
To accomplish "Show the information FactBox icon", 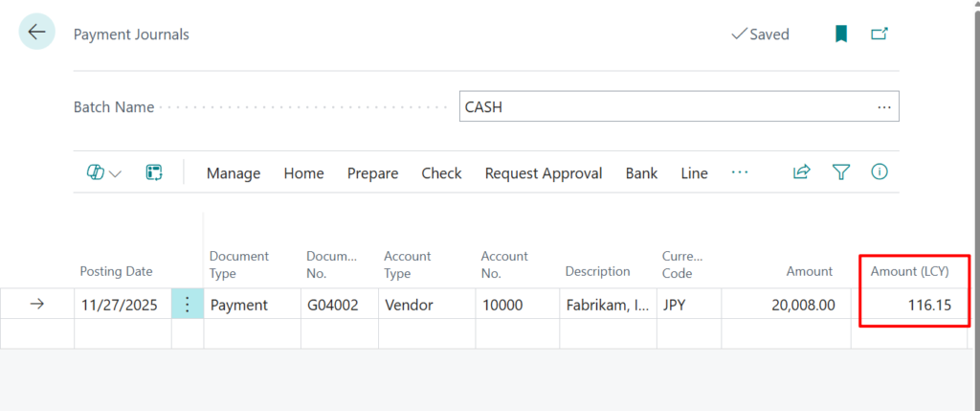I will [879, 172].
